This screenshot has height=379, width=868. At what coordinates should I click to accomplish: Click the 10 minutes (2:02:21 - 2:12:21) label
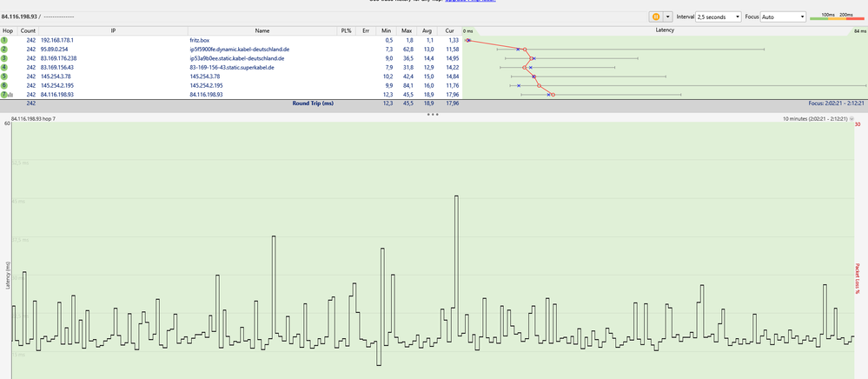click(814, 119)
